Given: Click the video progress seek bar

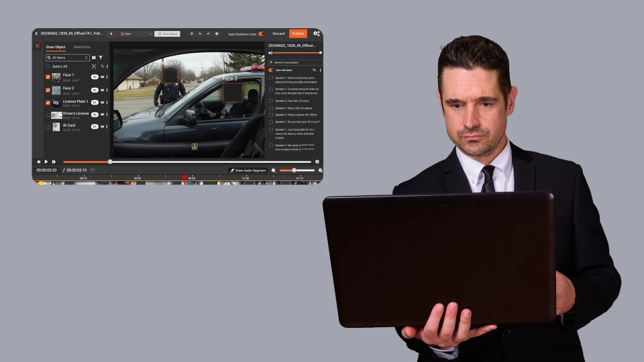Looking at the screenshot, I should (x=187, y=162).
